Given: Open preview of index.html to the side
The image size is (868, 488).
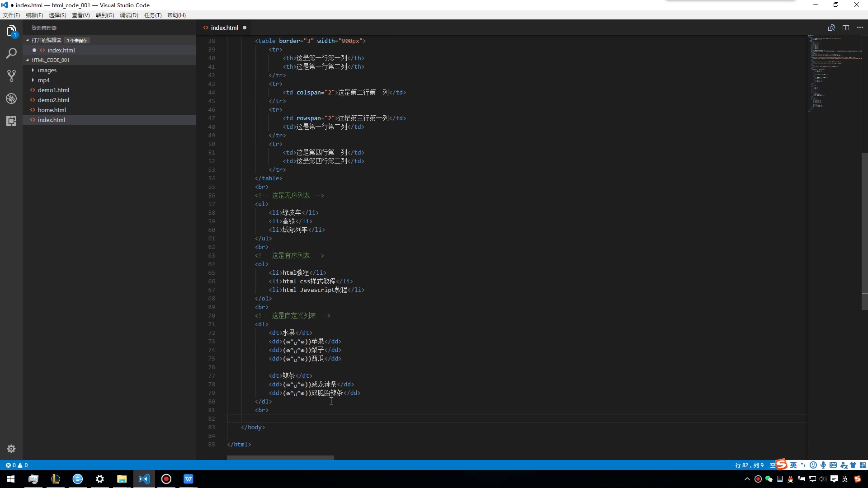Looking at the screenshot, I should pos(831,28).
